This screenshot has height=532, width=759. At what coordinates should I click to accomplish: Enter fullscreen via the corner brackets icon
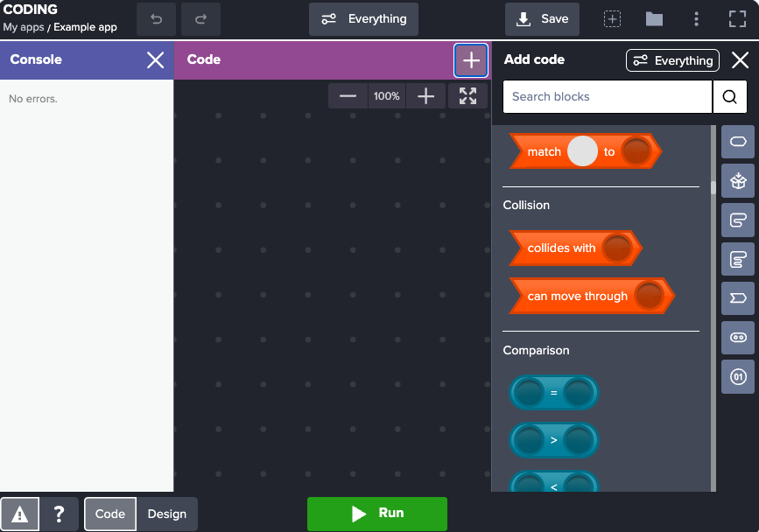point(737,18)
